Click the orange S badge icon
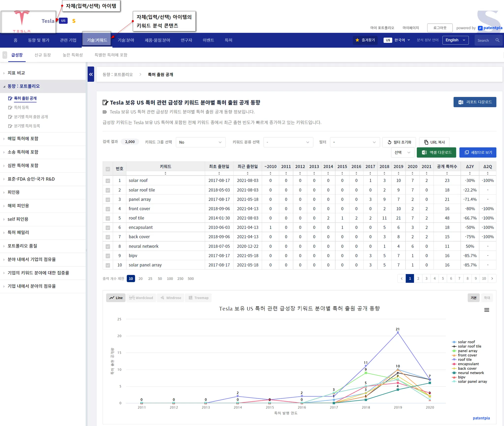The height and width of the screenshot is (426, 504). click(74, 21)
